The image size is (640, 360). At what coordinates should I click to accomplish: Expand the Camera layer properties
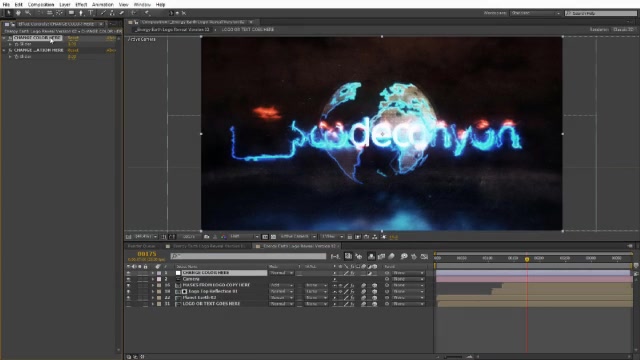pos(153,279)
